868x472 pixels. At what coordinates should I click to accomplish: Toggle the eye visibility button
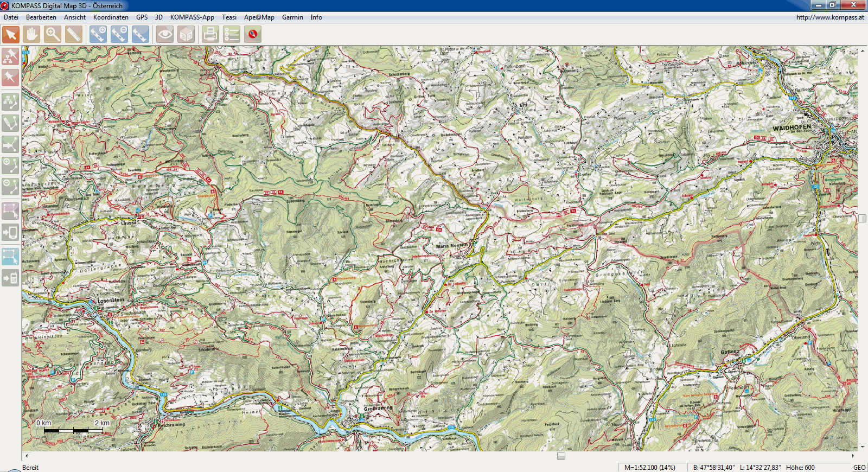165,34
